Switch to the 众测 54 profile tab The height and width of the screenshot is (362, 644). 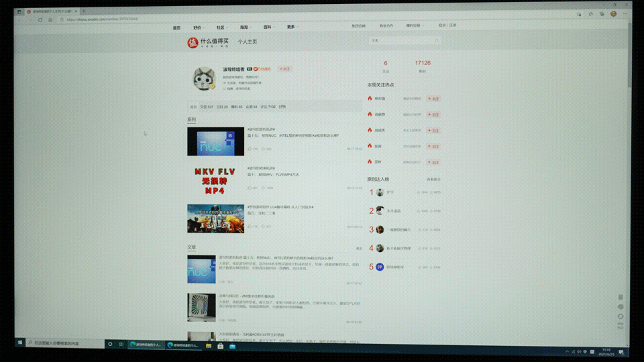coord(252,107)
